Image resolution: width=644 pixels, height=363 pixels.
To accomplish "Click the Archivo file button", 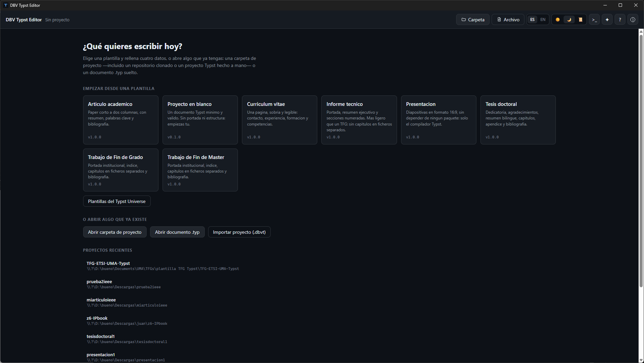I will tap(508, 20).
